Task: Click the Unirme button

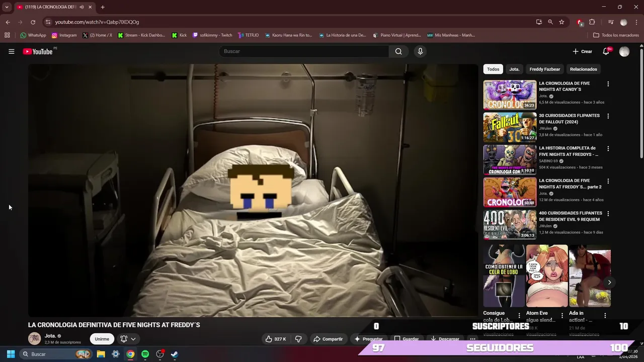Action: tap(102, 339)
